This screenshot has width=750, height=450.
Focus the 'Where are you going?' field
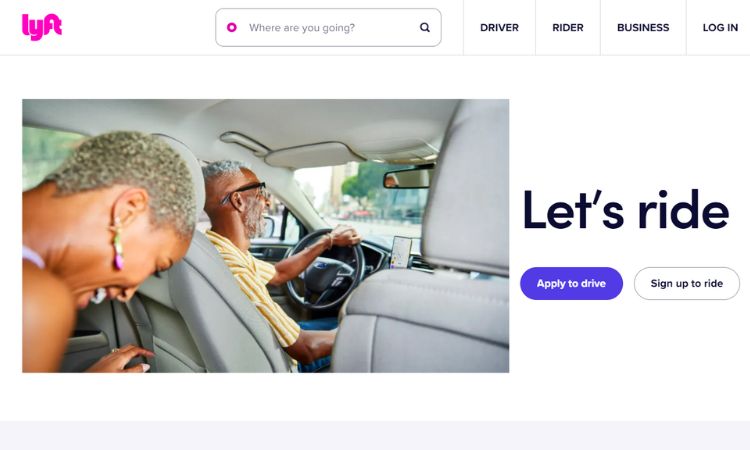(328, 27)
